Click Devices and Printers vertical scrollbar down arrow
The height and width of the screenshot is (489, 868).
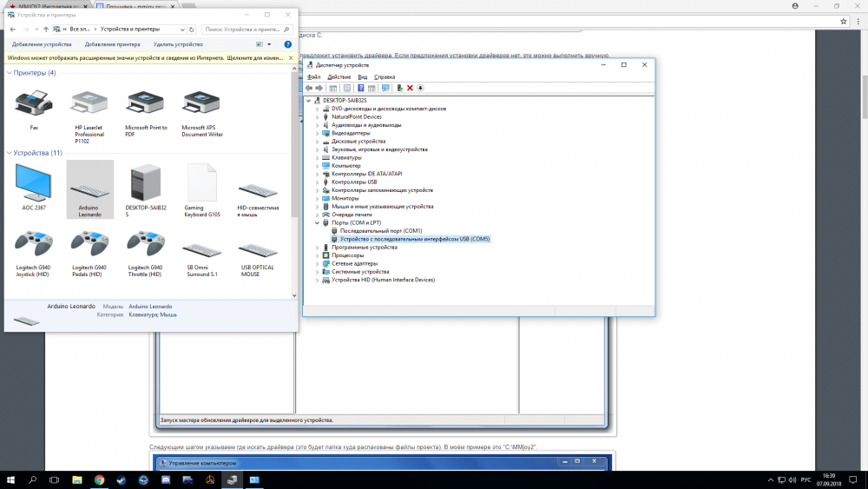point(294,295)
